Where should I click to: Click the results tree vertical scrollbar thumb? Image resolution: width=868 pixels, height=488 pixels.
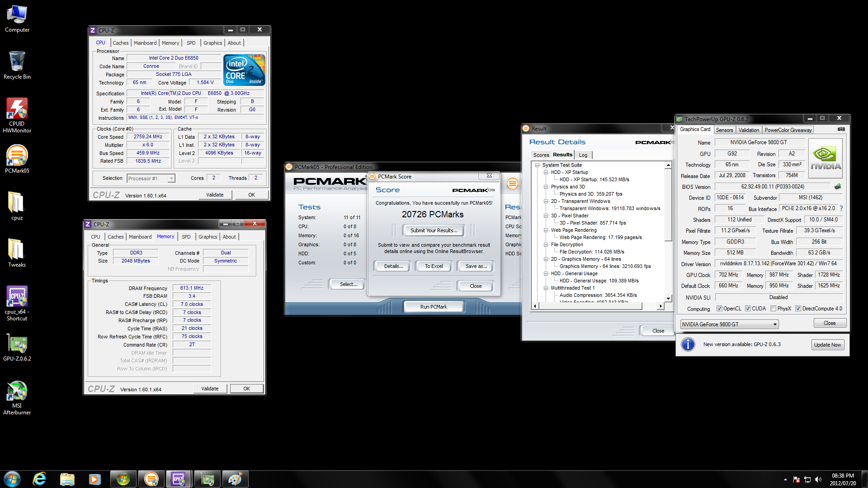(x=668, y=205)
